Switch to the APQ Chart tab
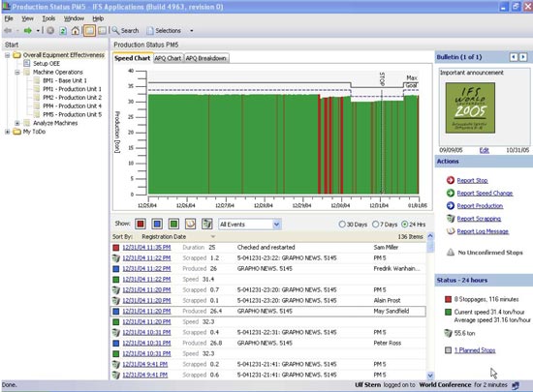533x392 pixels. (x=168, y=58)
